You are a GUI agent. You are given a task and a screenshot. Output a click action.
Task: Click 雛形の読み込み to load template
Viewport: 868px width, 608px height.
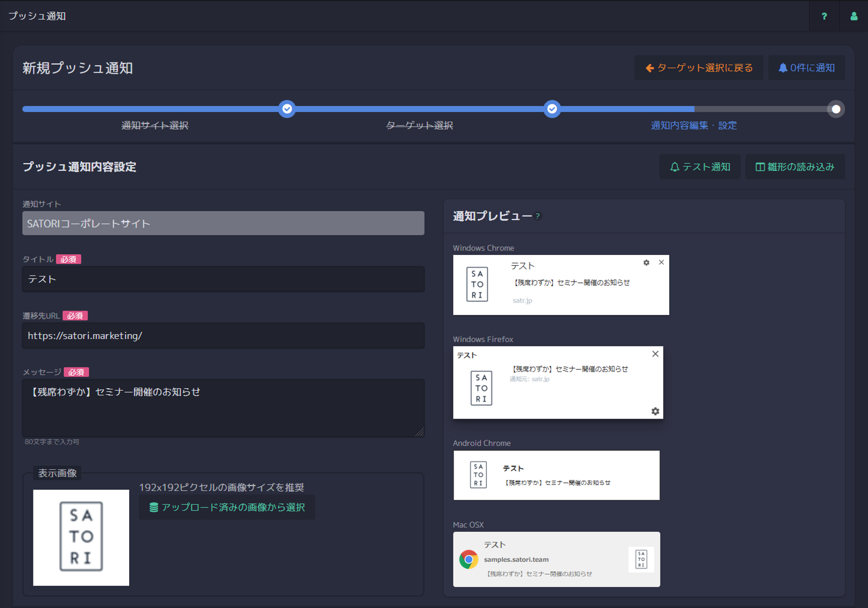tap(795, 167)
